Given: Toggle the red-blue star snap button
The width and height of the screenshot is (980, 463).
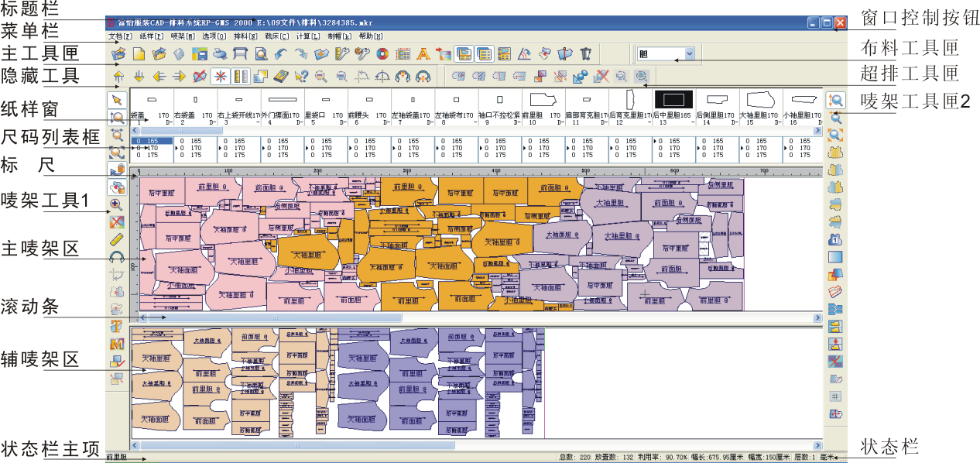Looking at the screenshot, I should [220, 76].
